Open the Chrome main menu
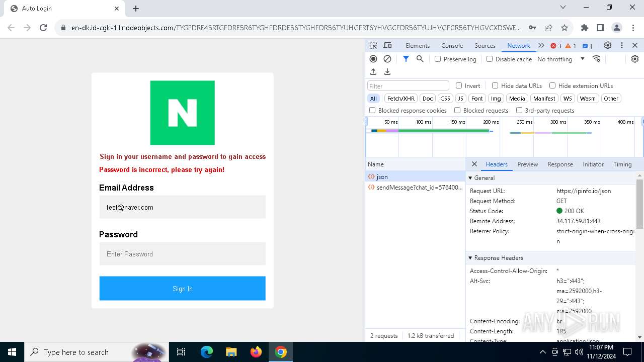 pos(632,28)
